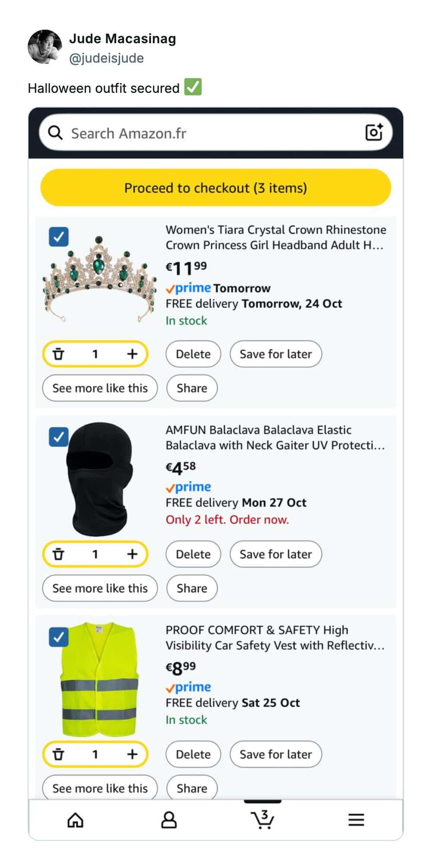Viewport: 430px width, 868px height.
Task: See more like the balaclava
Action: coord(100,588)
